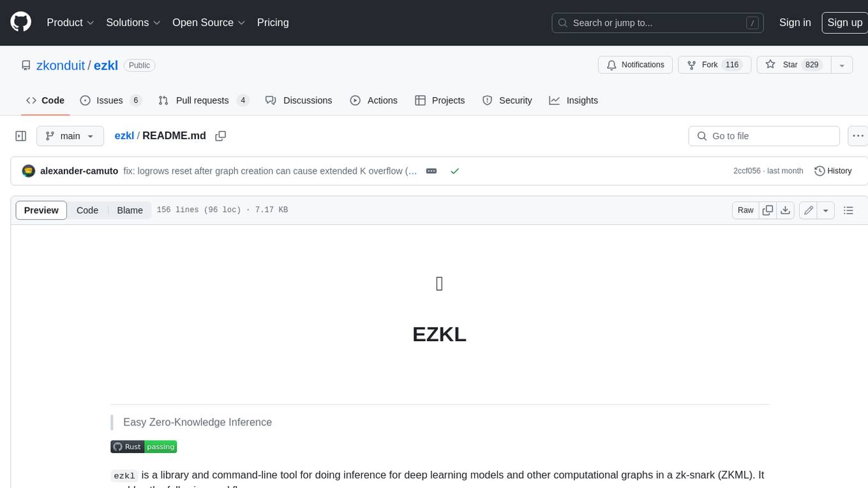Click the ezkl breadcrumb link
Viewport: 868px width, 488px height.
tap(124, 135)
